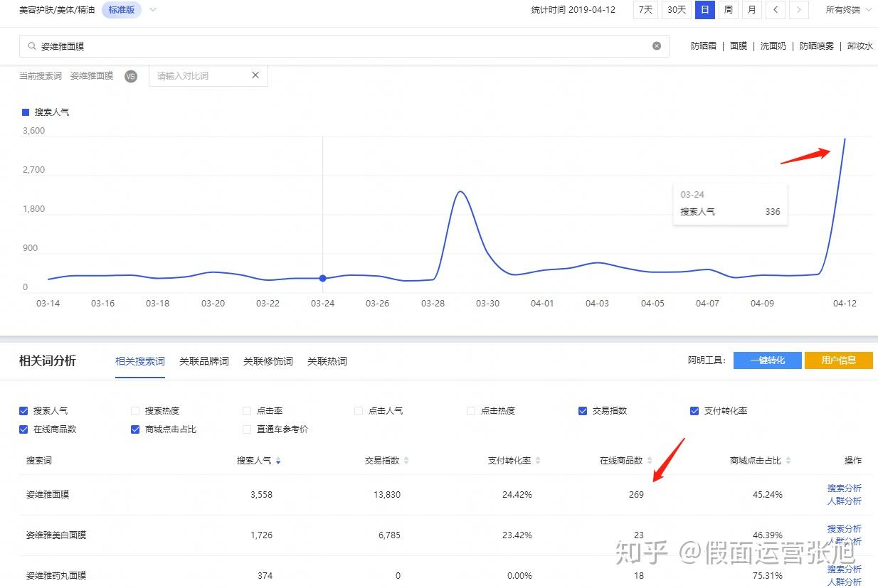The width and height of the screenshot is (878, 588).
Task: Uncheck the 支付转化率 checkbox
Action: coord(694,411)
